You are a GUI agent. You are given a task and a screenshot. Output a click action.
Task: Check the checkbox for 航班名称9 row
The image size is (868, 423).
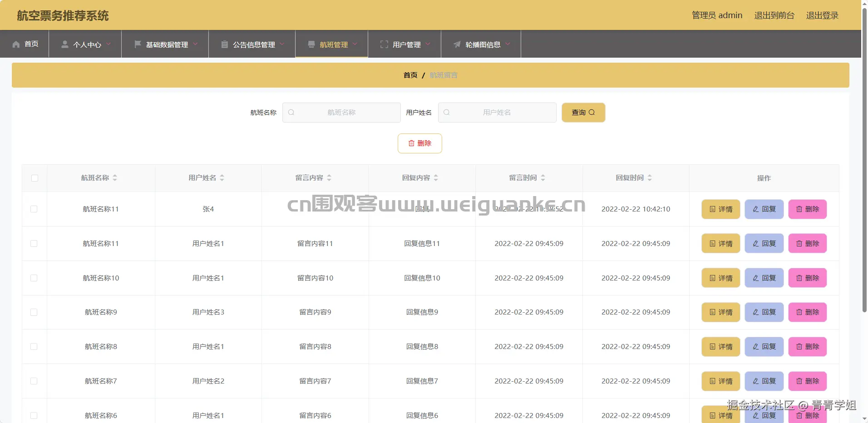tap(34, 312)
